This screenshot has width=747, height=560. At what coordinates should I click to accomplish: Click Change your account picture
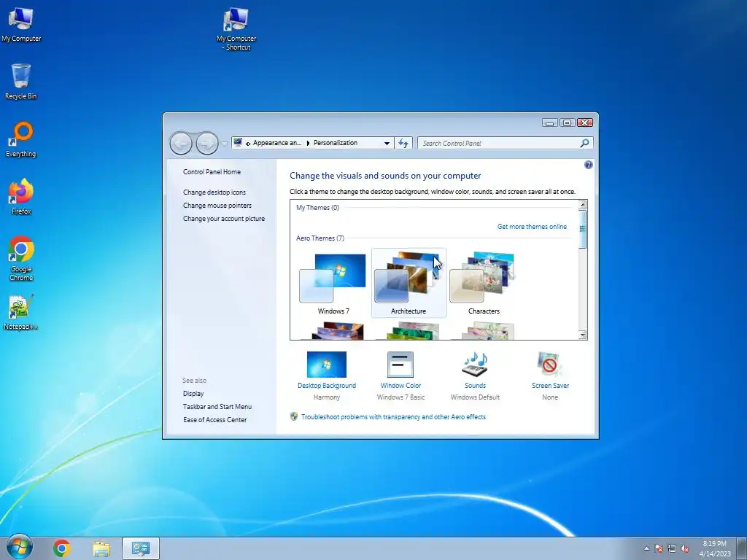(224, 219)
